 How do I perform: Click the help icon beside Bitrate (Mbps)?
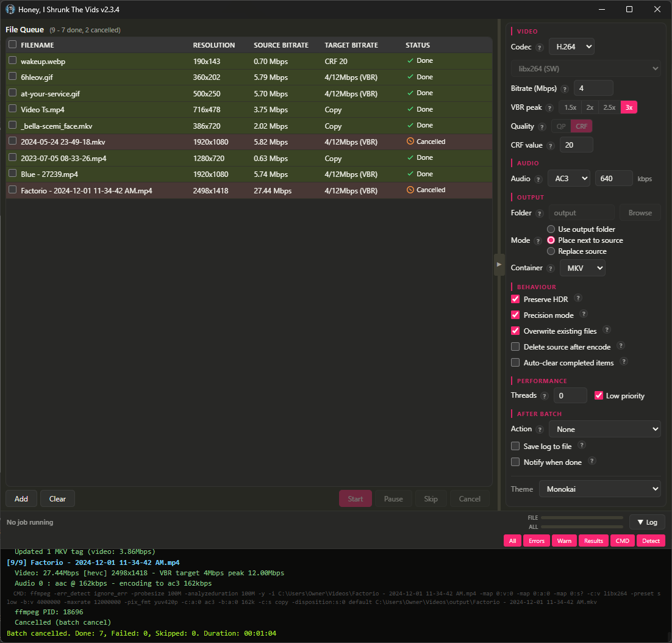coord(564,89)
